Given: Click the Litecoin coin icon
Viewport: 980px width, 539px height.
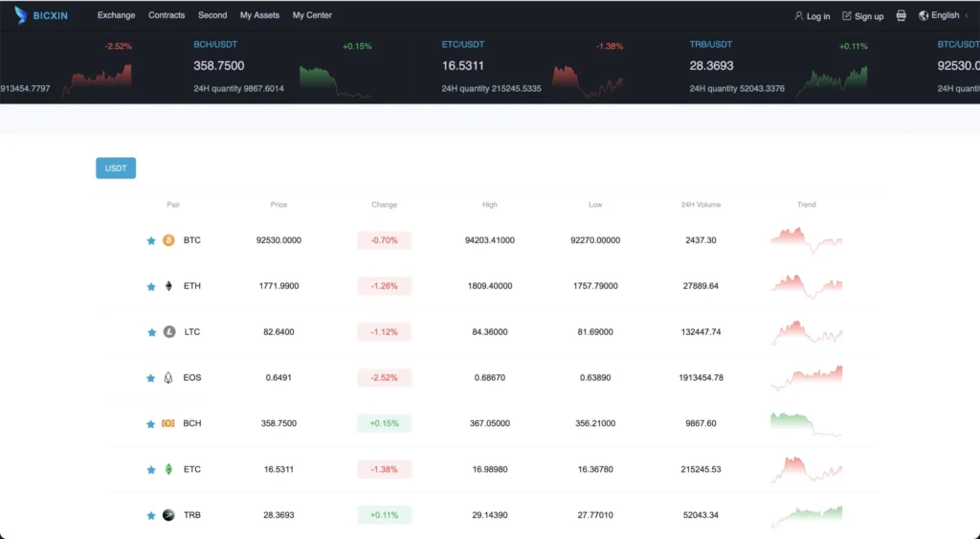Looking at the screenshot, I should [x=168, y=331].
